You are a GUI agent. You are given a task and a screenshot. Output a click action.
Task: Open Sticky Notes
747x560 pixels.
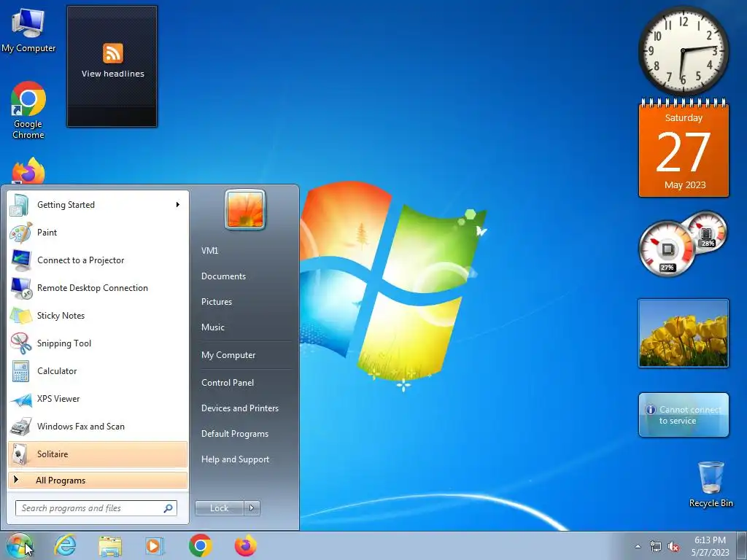coord(98,315)
